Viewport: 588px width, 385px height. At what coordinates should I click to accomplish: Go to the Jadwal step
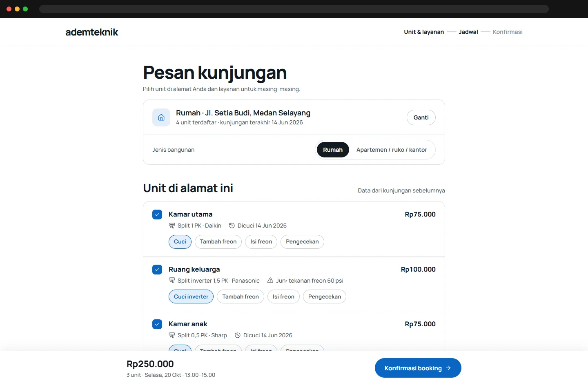pyautogui.click(x=468, y=32)
